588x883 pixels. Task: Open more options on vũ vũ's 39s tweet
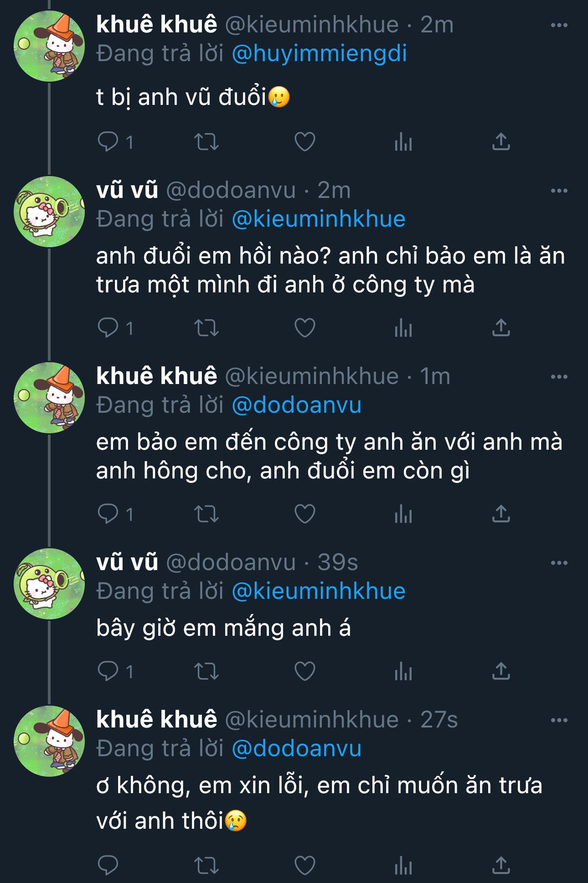tap(559, 563)
